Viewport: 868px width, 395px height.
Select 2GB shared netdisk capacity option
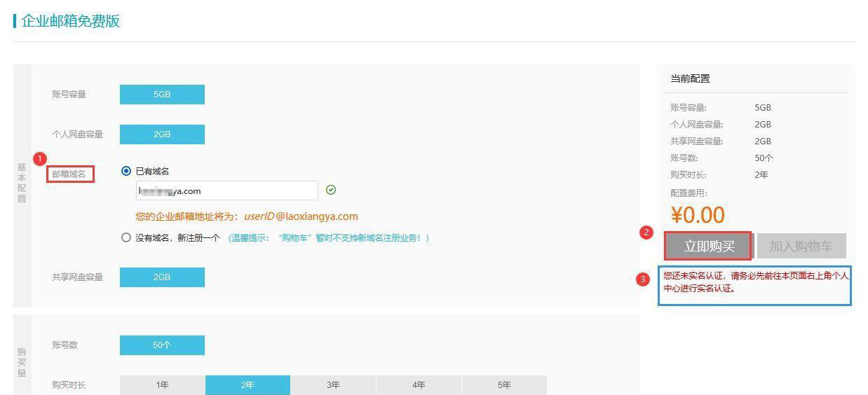[162, 277]
